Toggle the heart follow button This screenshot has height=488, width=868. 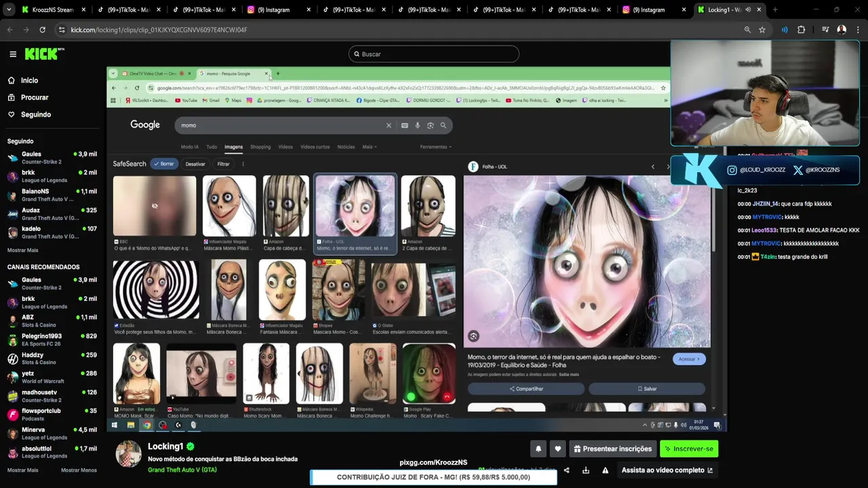[x=558, y=449]
